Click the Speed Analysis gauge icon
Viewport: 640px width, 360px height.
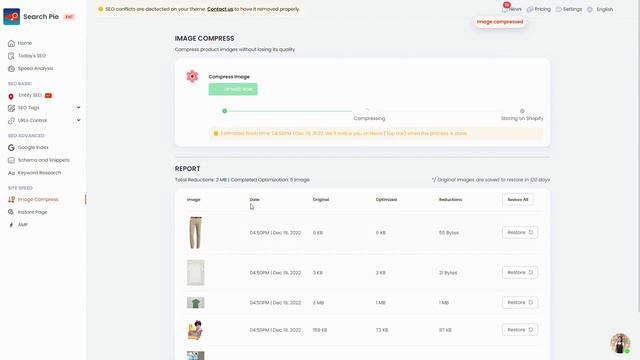tap(11, 69)
